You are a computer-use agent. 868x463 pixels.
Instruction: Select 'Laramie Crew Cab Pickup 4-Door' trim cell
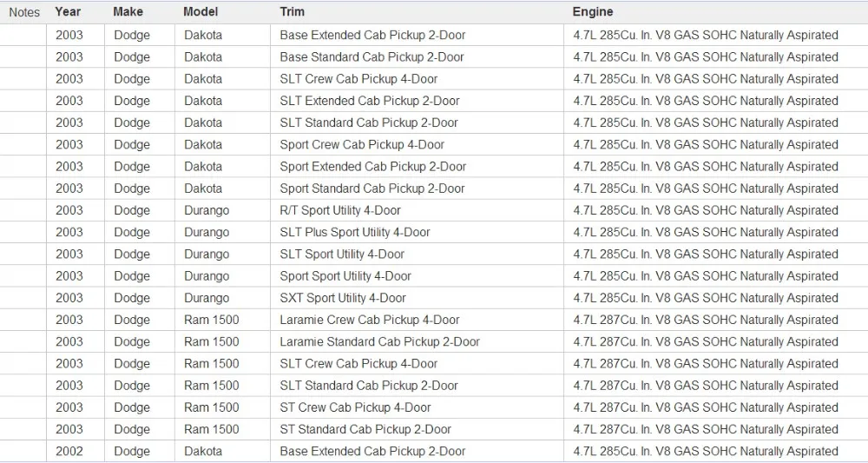pos(370,321)
